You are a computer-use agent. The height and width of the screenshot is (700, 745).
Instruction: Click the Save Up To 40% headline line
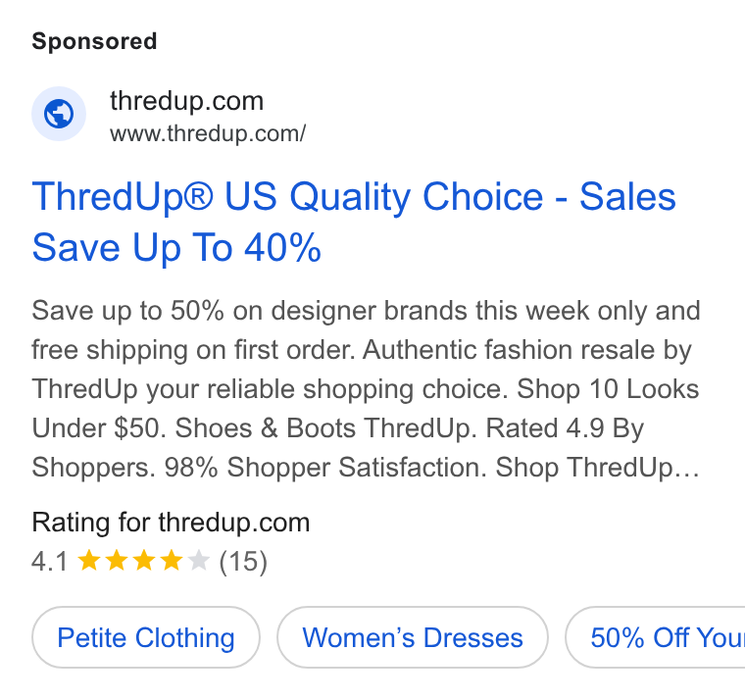(x=176, y=248)
